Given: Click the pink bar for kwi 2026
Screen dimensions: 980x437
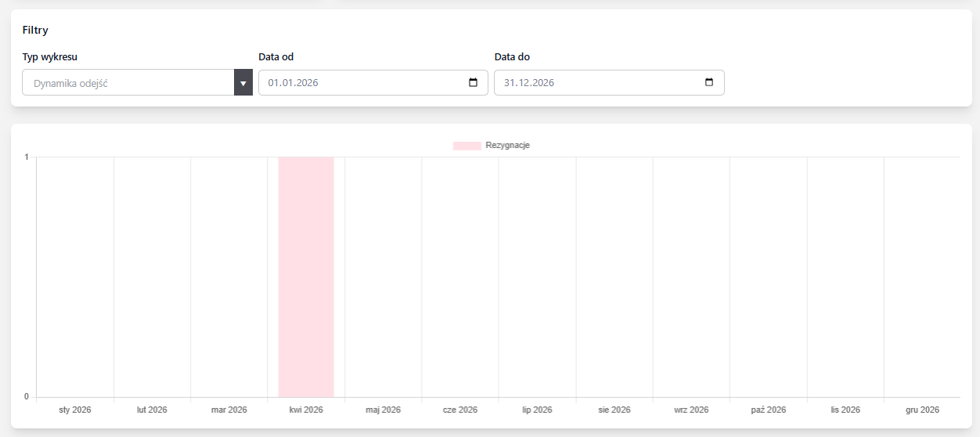Looking at the screenshot, I should click(x=306, y=276).
